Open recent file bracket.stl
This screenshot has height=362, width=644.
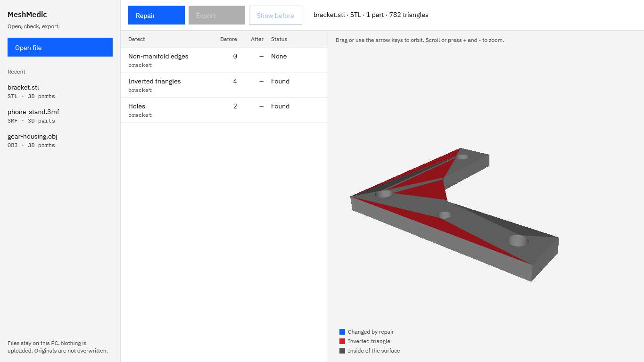point(60,91)
